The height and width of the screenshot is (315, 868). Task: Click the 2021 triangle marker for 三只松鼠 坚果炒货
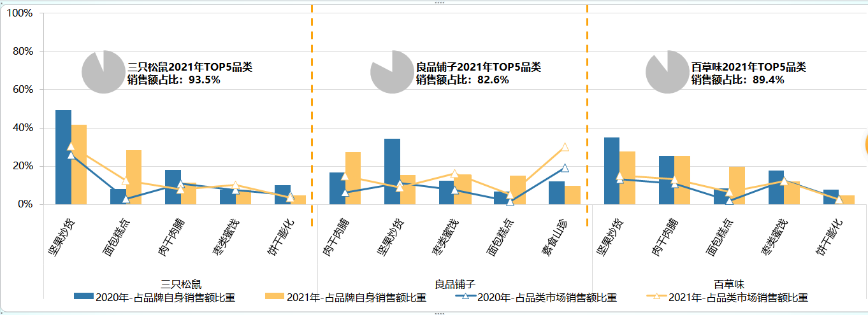(x=71, y=146)
